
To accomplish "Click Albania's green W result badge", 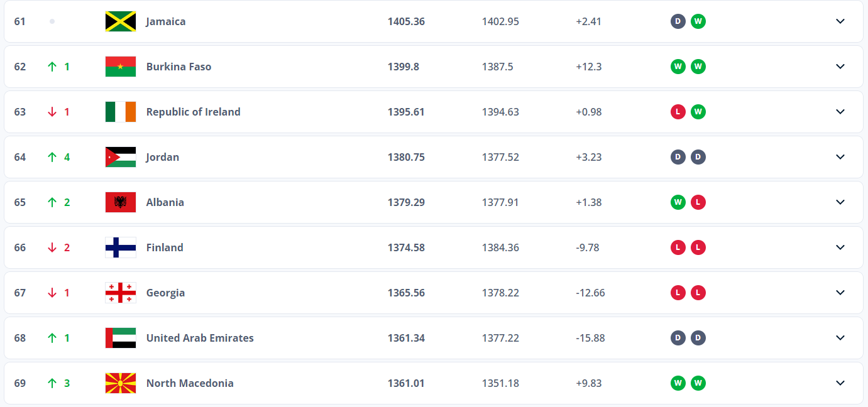I will coord(678,202).
